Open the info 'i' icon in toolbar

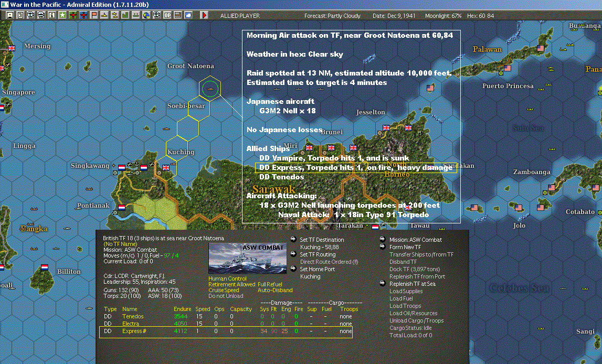point(51,15)
